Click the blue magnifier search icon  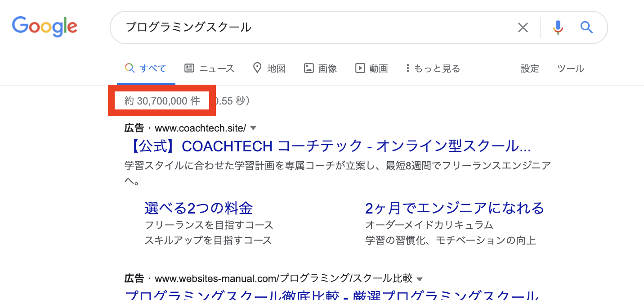586,28
